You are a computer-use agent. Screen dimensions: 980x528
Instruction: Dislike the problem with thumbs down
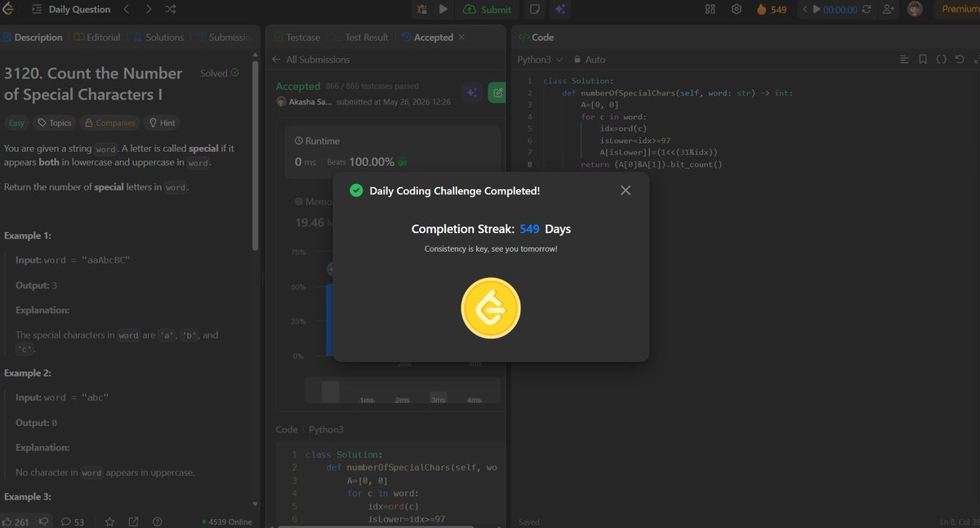(44, 521)
